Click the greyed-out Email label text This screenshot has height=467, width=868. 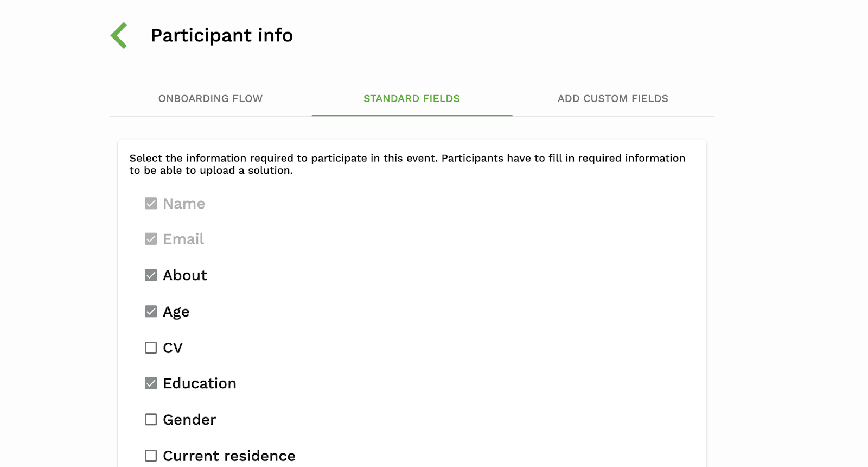pos(183,239)
